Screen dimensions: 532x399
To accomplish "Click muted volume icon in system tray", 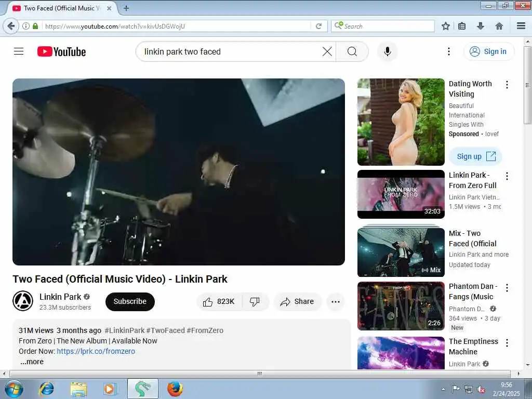I will click(x=481, y=390).
